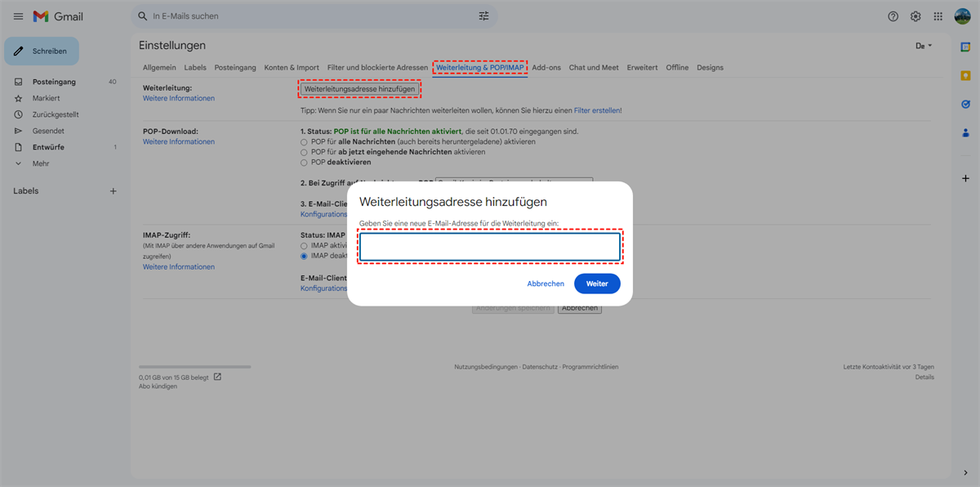Select POP deaktivieren radio button
980x487 pixels.
coord(304,163)
